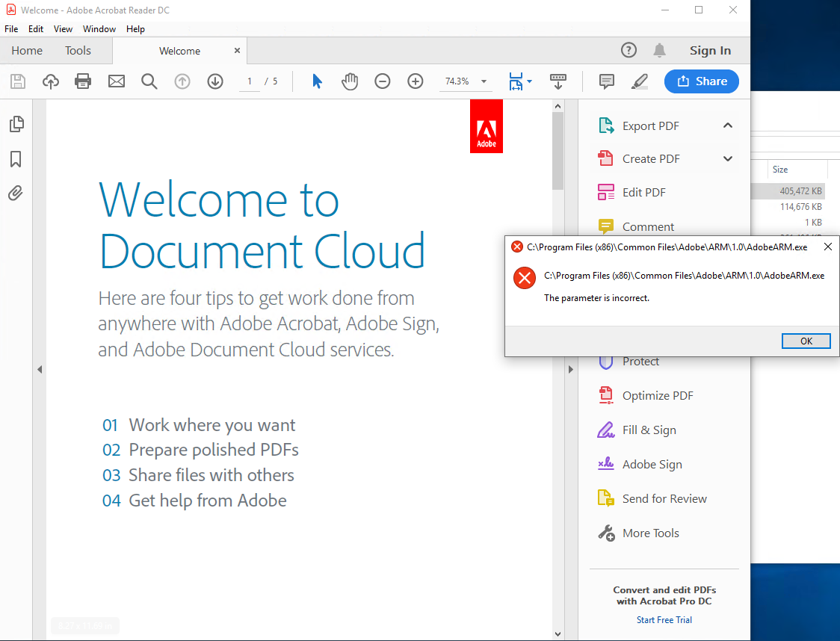Screen dimensions: 840x641
Task: Open the Bookmarks pane
Action: (16, 159)
